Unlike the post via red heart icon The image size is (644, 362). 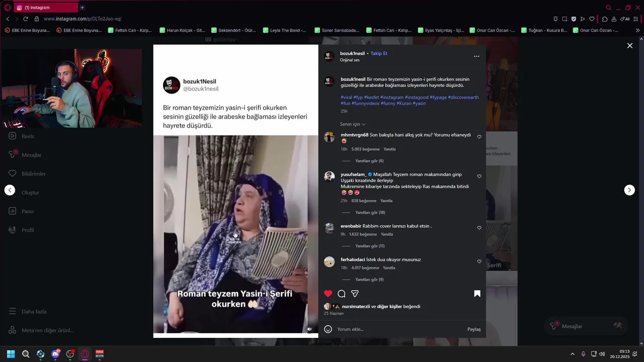328,294
